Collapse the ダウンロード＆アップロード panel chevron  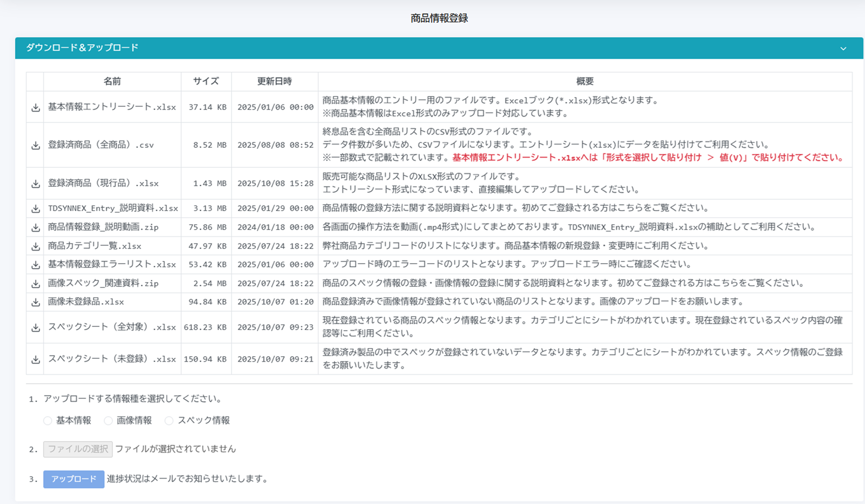point(843,49)
